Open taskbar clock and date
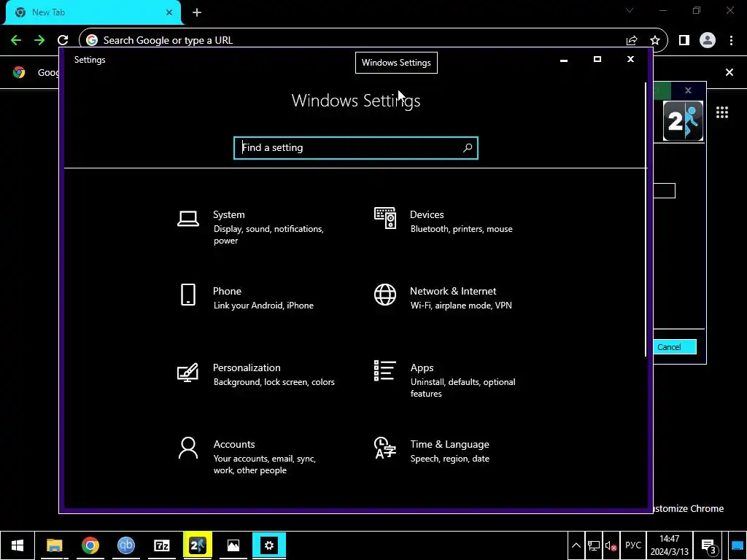This screenshot has height=560, width=747. (x=670, y=545)
